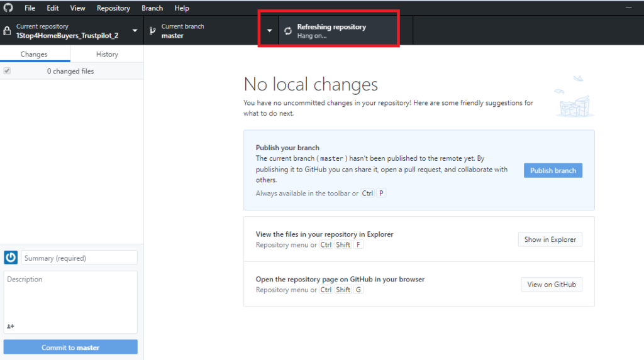Switch to the Changes tab
This screenshot has height=360, width=644.
tap(34, 54)
